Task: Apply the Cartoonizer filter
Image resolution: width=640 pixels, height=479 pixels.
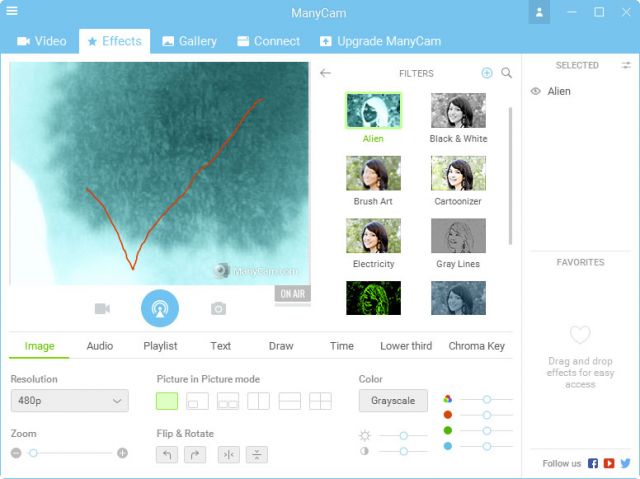Action: pyautogui.click(x=458, y=173)
